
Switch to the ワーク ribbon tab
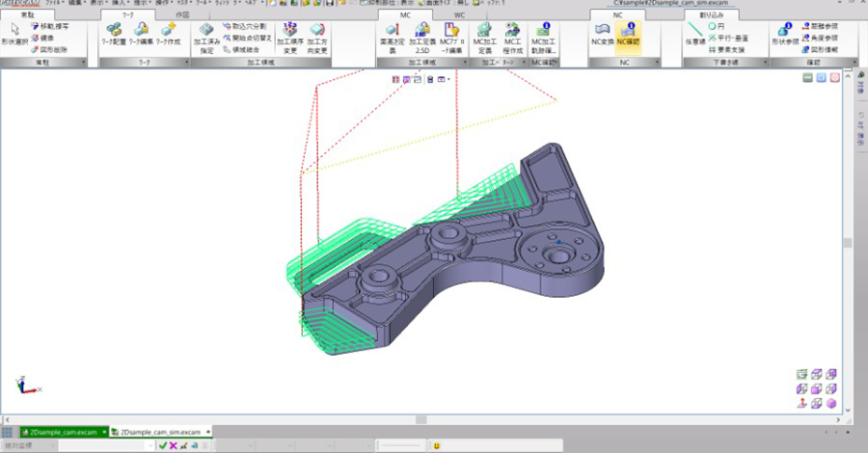click(128, 14)
